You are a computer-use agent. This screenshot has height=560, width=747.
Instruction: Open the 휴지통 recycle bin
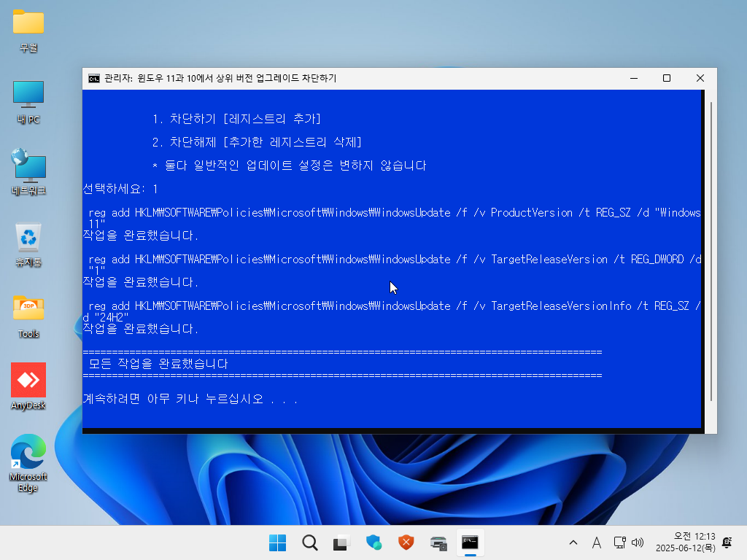click(x=28, y=245)
